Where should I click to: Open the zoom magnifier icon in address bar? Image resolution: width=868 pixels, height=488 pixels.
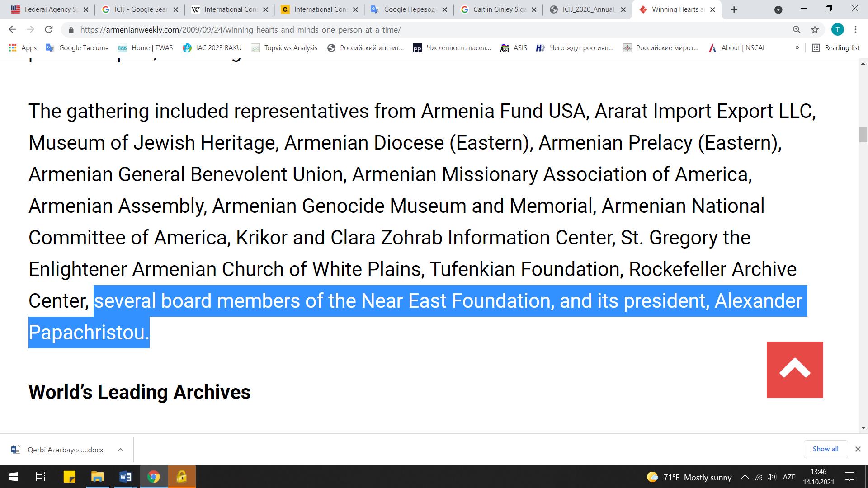[797, 30]
